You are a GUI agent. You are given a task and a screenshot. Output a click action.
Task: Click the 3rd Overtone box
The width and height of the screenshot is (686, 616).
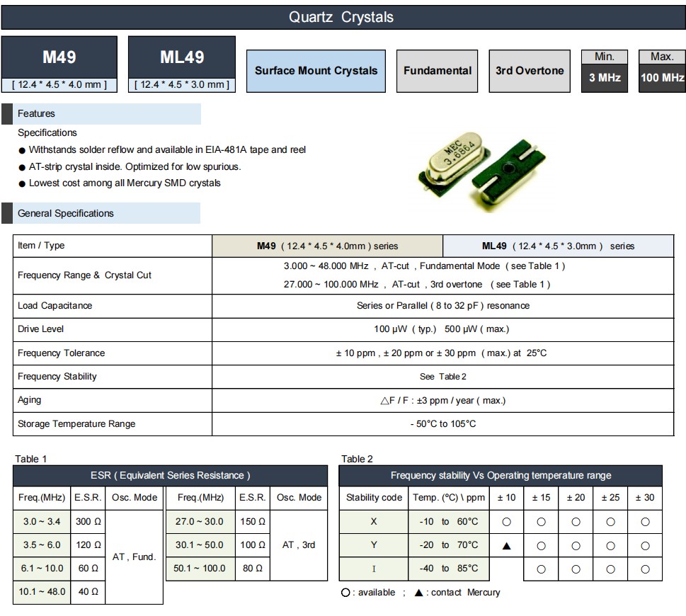530,71
